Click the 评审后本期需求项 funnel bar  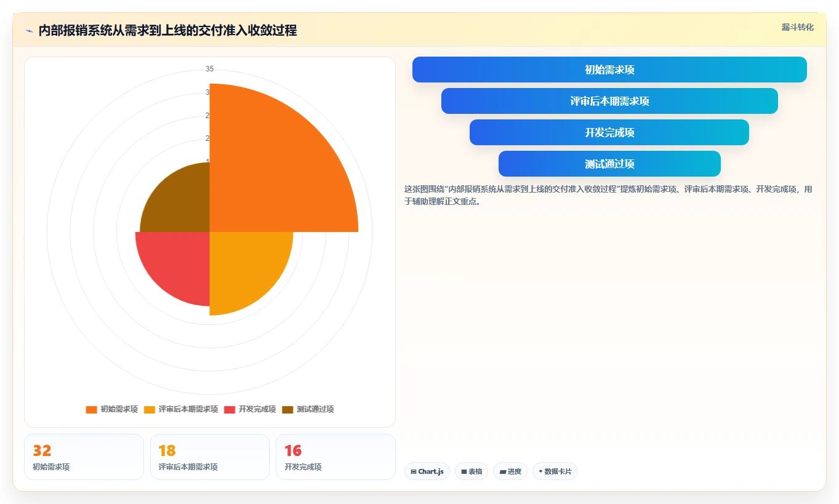609,101
